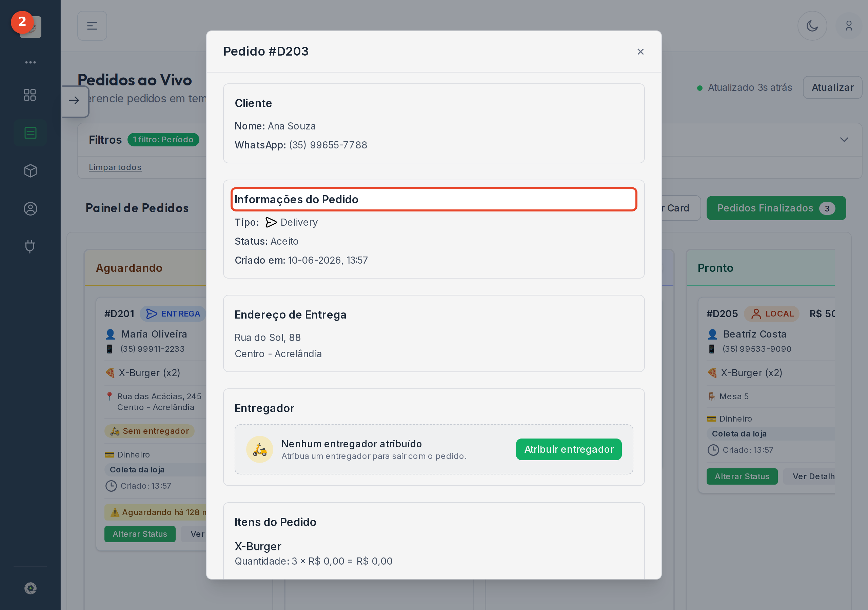The width and height of the screenshot is (868, 610).
Task: Open integrations plug icon in sidebar
Action: 30,246
